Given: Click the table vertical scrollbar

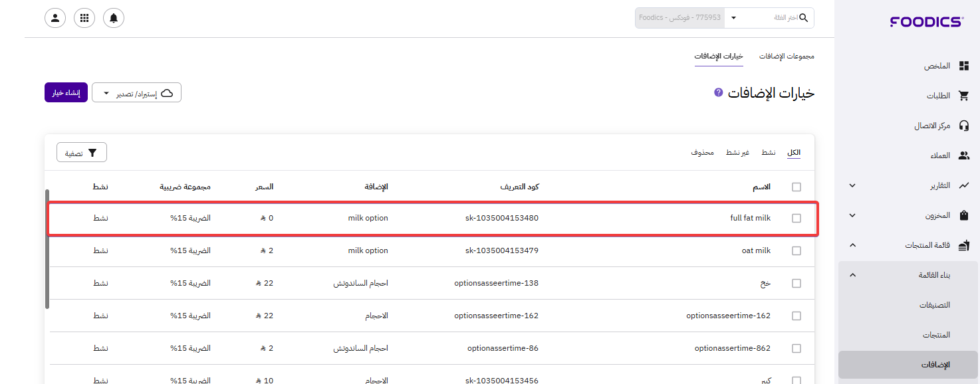Looking at the screenshot, I should click(47, 249).
